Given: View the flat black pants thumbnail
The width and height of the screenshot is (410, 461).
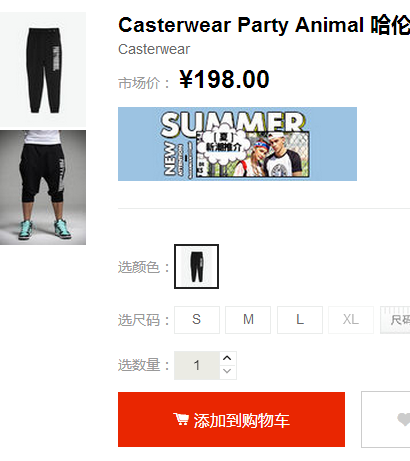Looking at the screenshot, I should tap(43, 70).
